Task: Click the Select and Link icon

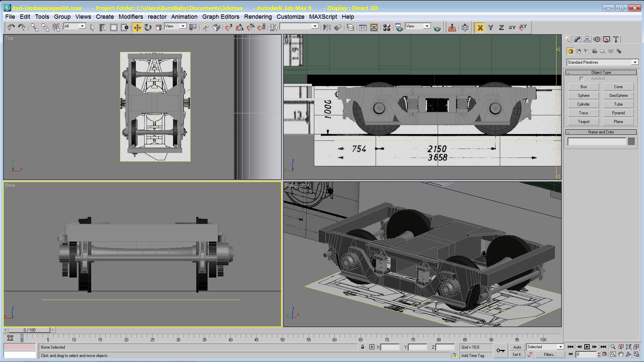Action: [35, 27]
